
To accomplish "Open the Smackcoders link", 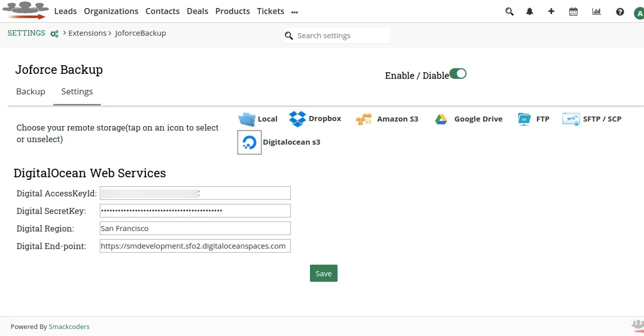I will 69,326.
